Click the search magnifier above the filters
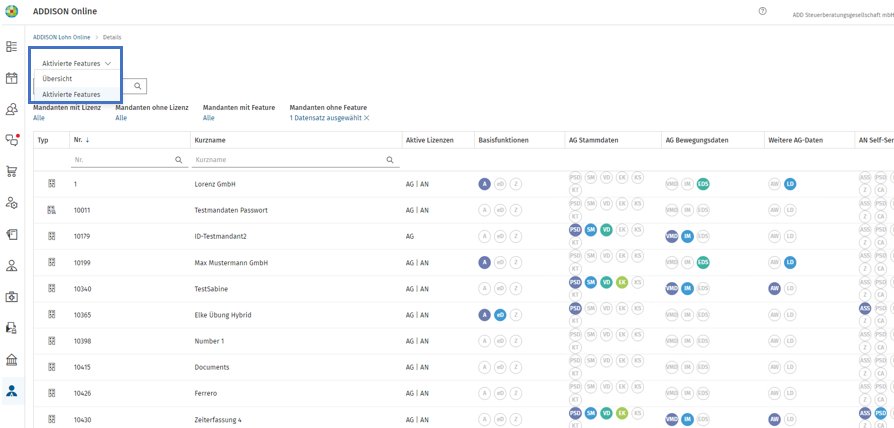This screenshot has height=428, width=894. [x=137, y=85]
